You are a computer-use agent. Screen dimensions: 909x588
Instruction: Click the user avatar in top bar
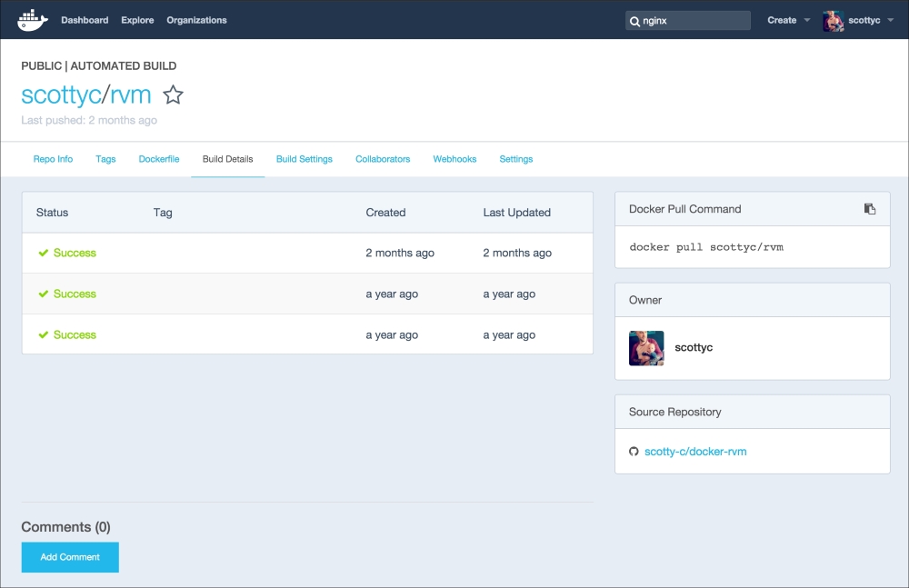pos(833,20)
